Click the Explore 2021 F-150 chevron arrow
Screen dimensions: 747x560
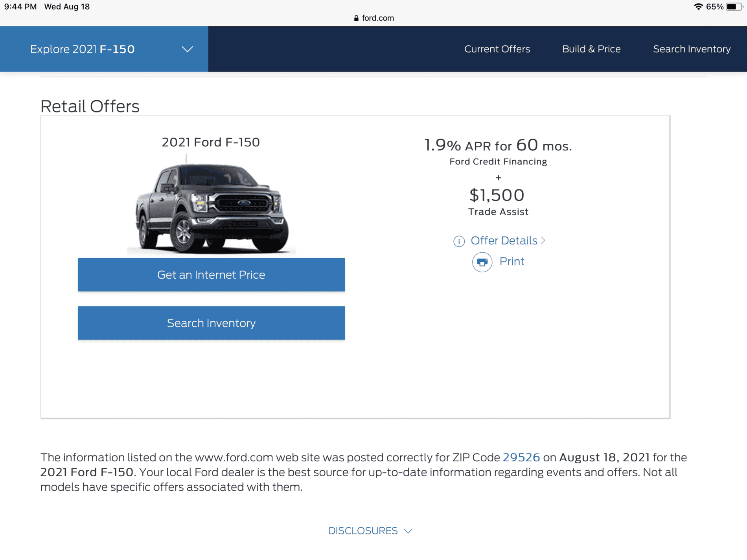pos(187,50)
